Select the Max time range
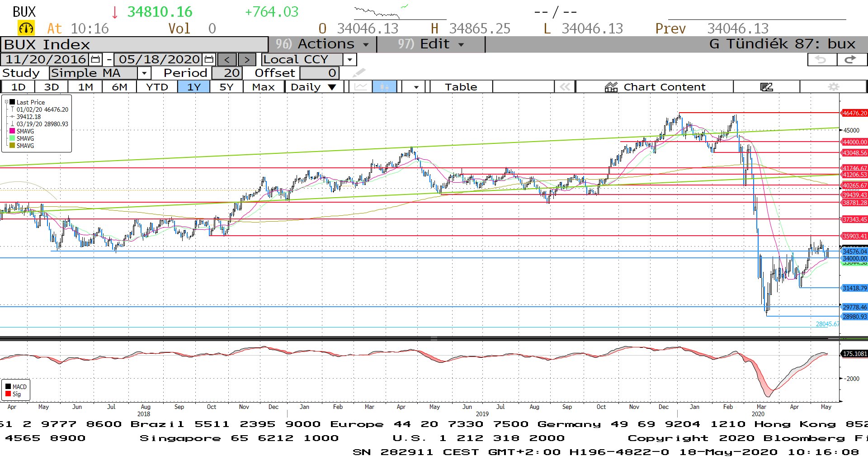This screenshot has width=868, height=470. tap(264, 87)
